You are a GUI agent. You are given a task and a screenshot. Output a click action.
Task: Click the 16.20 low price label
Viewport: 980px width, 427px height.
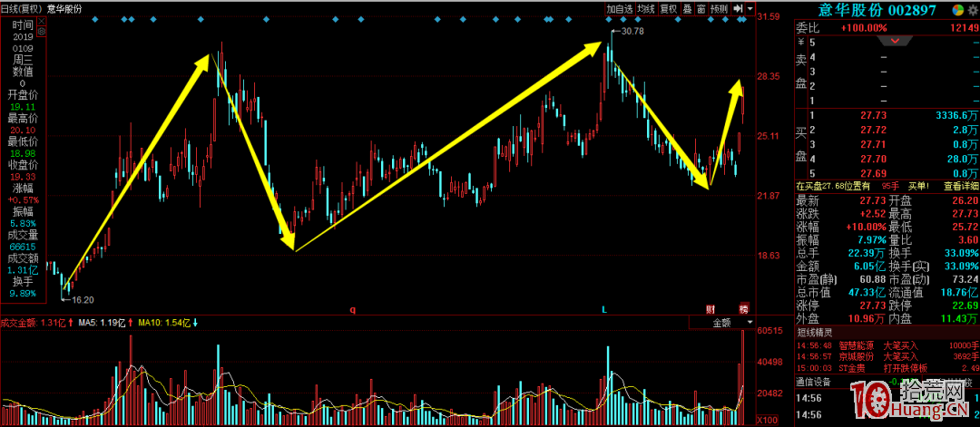(83, 300)
